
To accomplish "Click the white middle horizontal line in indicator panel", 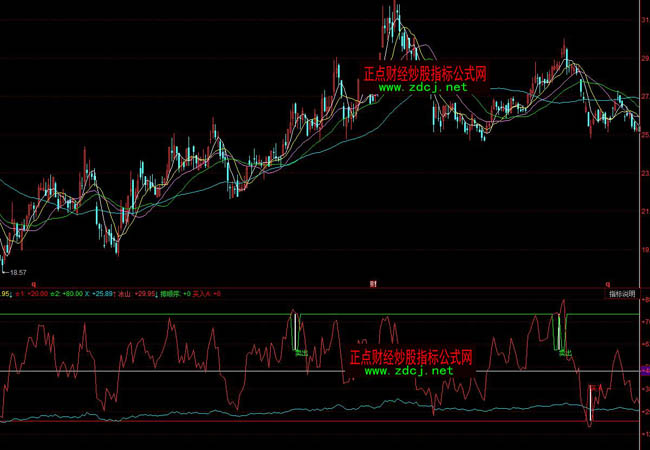I will 200,372.
